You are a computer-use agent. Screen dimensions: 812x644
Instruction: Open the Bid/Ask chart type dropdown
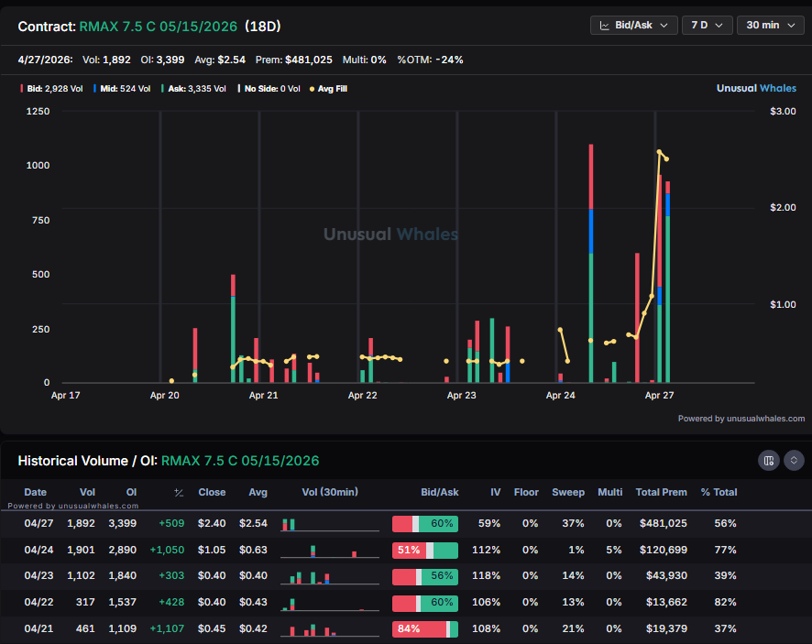point(634,25)
